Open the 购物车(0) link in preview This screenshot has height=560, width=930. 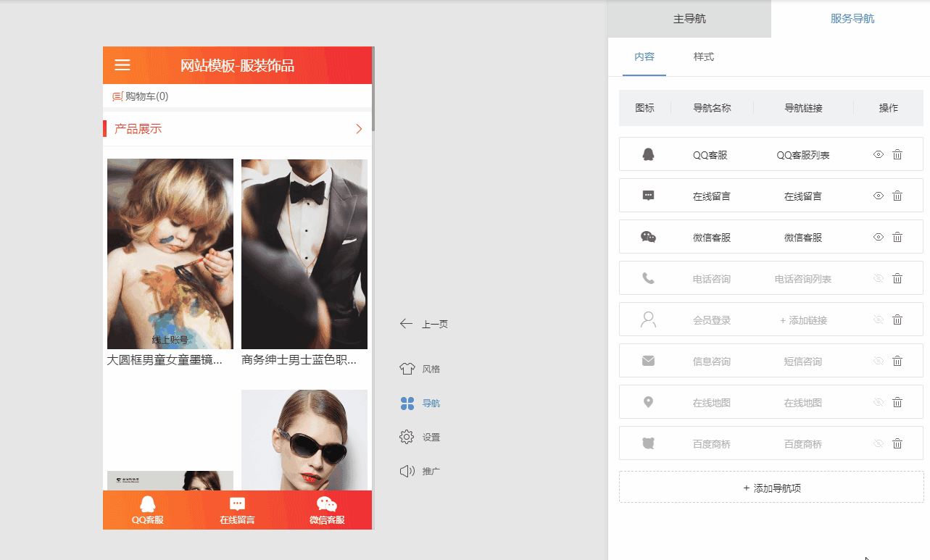pos(147,96)
